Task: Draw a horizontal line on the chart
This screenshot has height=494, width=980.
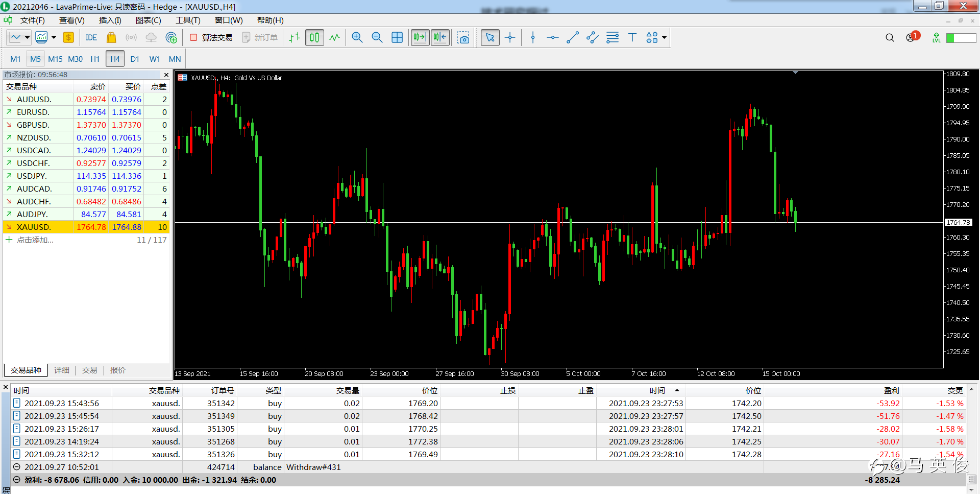Action: point(553,38)
